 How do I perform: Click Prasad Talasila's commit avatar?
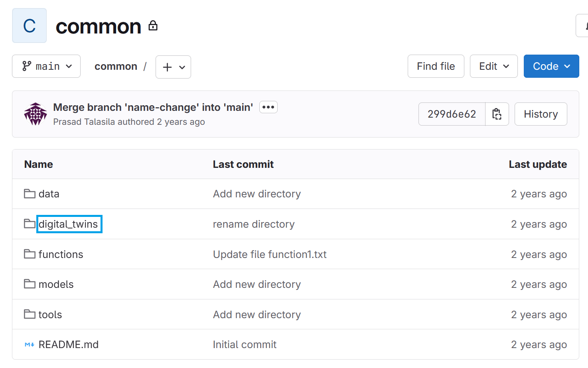tap(35, 114)
